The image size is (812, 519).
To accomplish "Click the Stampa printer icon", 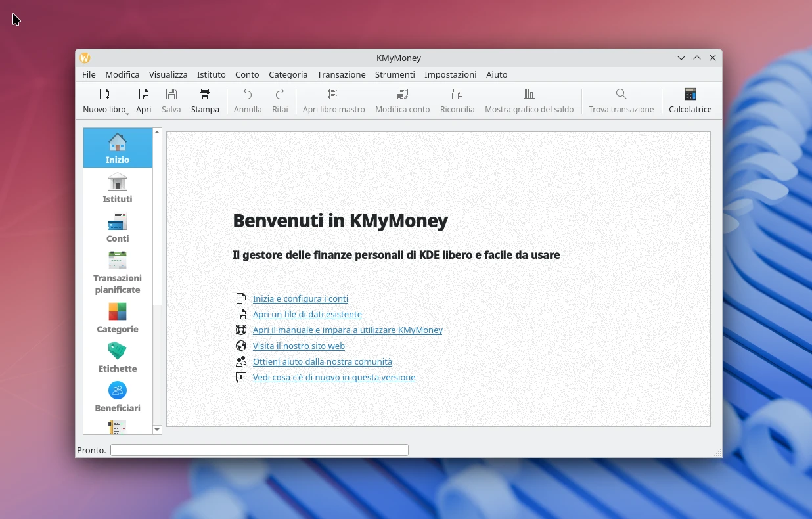I will 205,101.
